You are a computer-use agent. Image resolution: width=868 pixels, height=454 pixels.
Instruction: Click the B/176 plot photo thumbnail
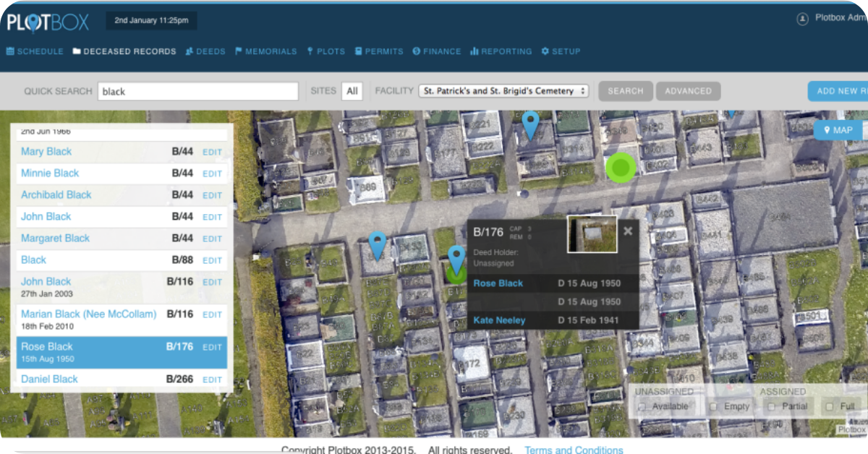[592, 234]
